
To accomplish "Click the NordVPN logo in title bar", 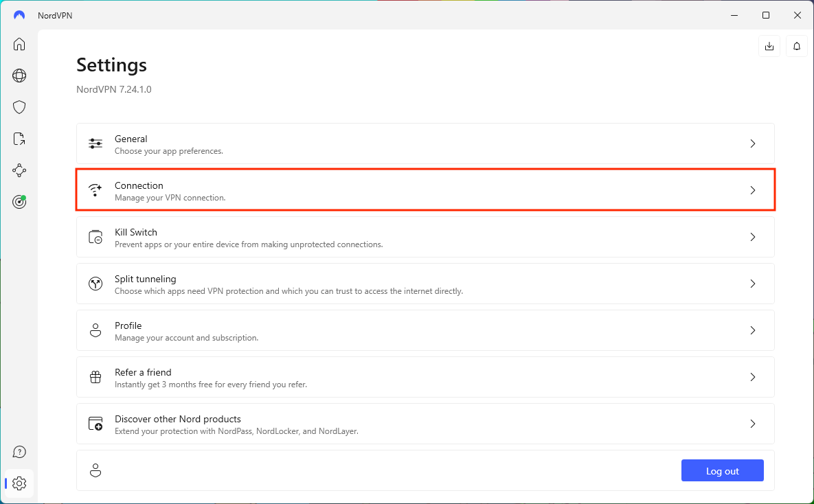I will [x=19, y=15].
